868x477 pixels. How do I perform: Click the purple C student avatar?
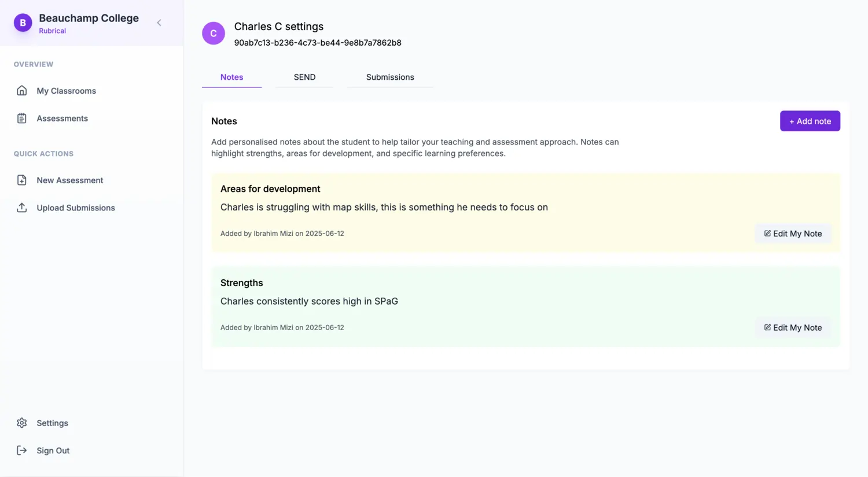coord(213,34)
